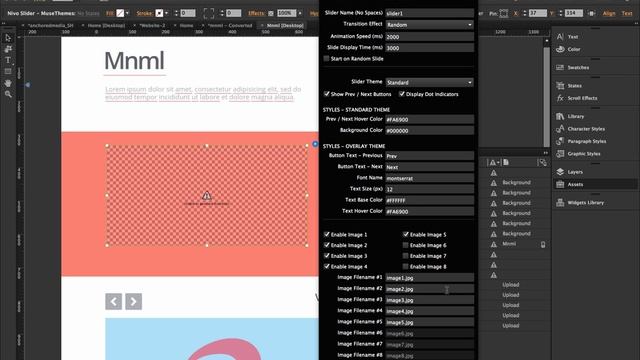The height and width of the screenshot is (360, 640).
Task: Uncheck Display Dot Indicators
Action: 402,94
